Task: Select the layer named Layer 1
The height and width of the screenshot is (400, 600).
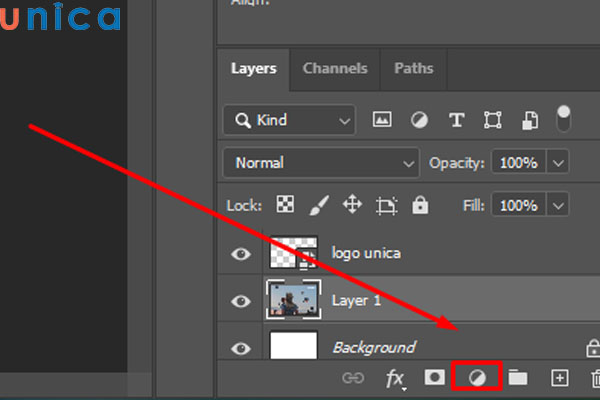Action: [x=356, y=300]
